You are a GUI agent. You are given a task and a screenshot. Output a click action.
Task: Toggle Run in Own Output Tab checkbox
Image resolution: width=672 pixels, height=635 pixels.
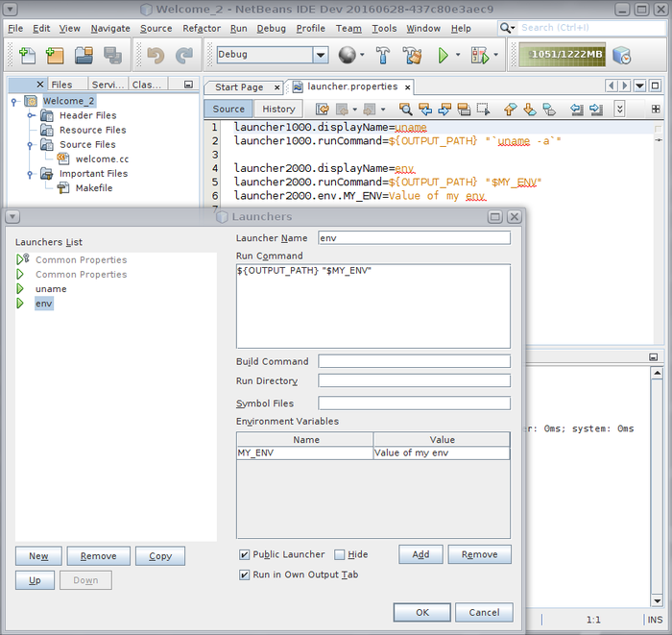tap(244, 575)
